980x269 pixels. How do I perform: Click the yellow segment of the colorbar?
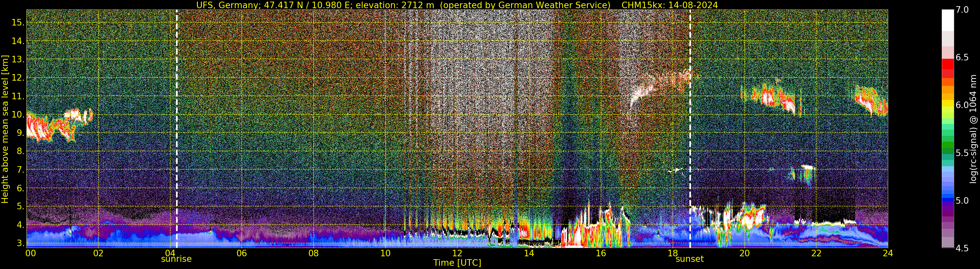click(948, 103)
